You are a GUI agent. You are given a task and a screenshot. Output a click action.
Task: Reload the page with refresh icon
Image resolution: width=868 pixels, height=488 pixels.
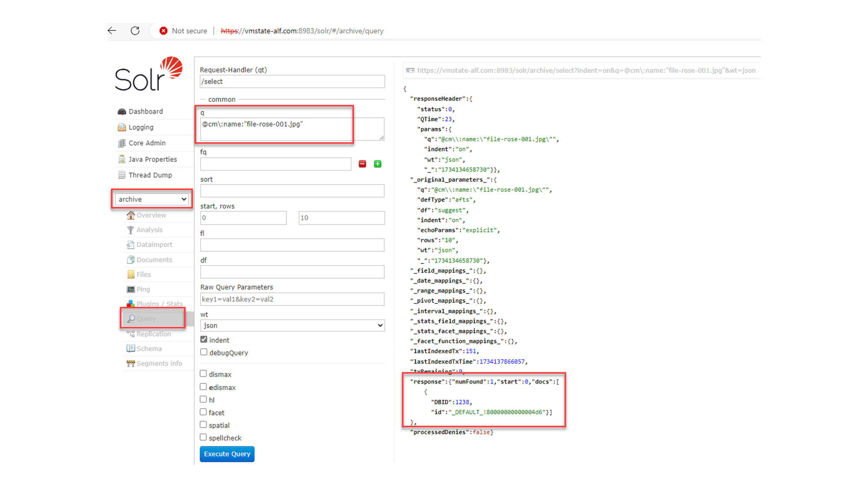coord(135,30)
